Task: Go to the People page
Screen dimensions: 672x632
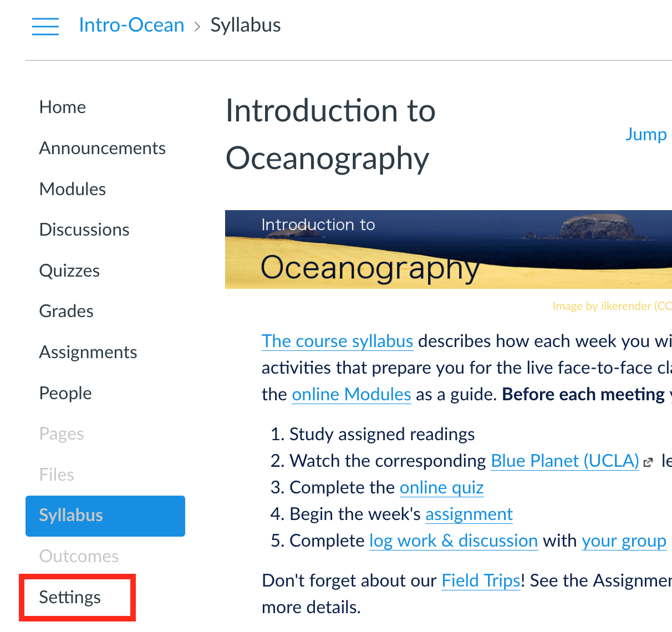Action: 65,393
